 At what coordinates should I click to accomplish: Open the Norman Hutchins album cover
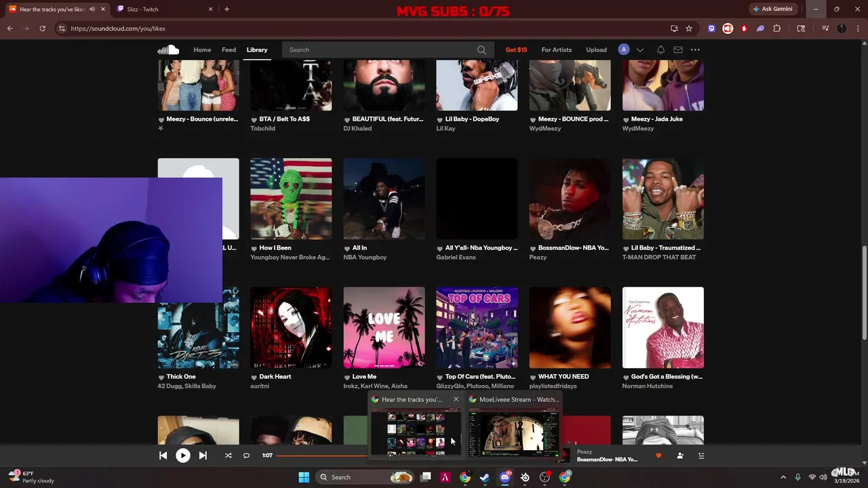click(663, 327)
